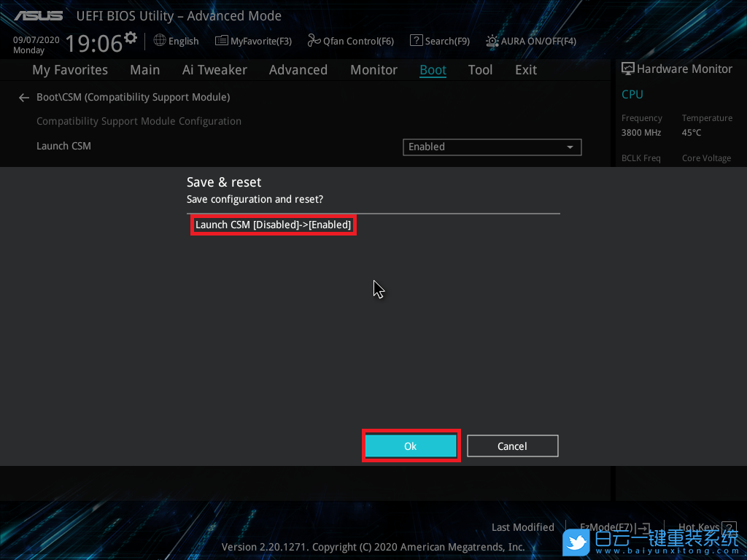Click the Last Modified link
Screen dimensions: 747x560
[x=522, y=527]
